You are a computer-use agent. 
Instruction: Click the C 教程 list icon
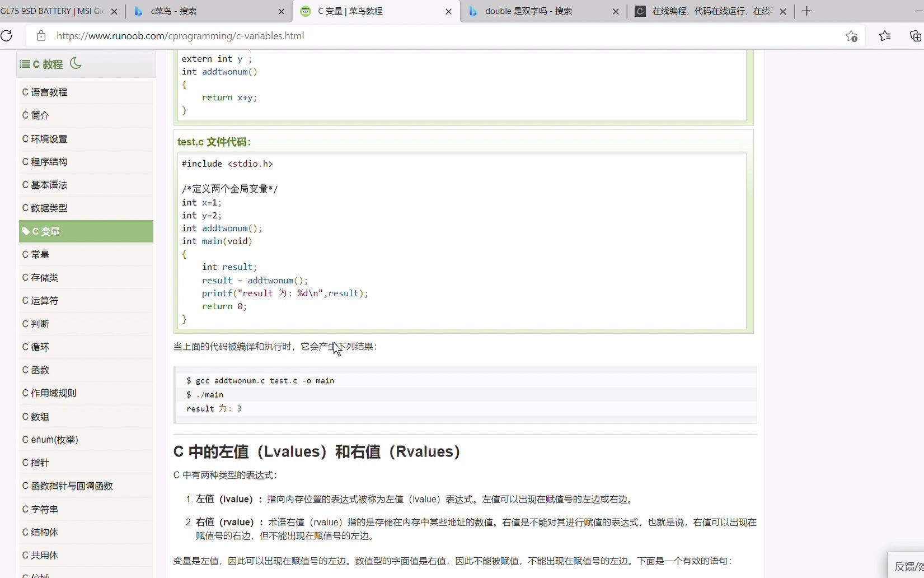pos(25,64)
